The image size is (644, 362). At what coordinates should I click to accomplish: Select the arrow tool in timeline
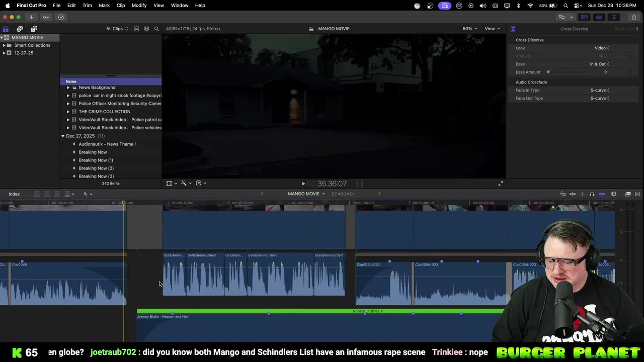coord(86,194)
